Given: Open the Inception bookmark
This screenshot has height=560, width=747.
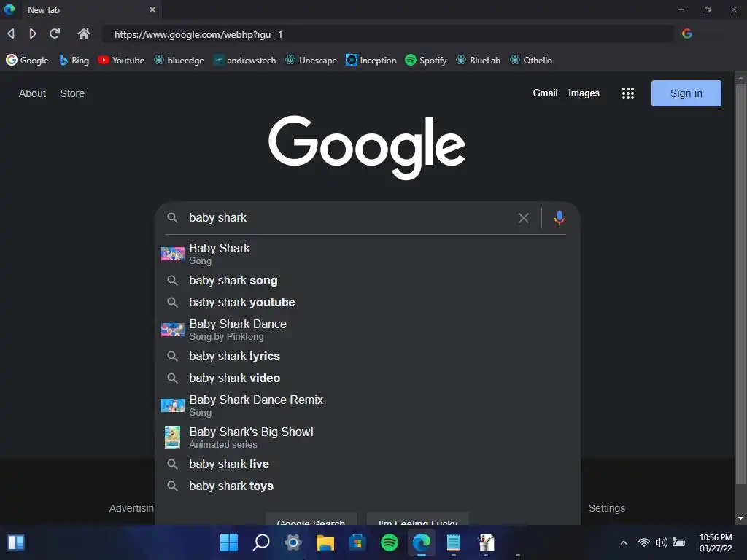Looking at the screenshot, I should [x=371, y=60].
